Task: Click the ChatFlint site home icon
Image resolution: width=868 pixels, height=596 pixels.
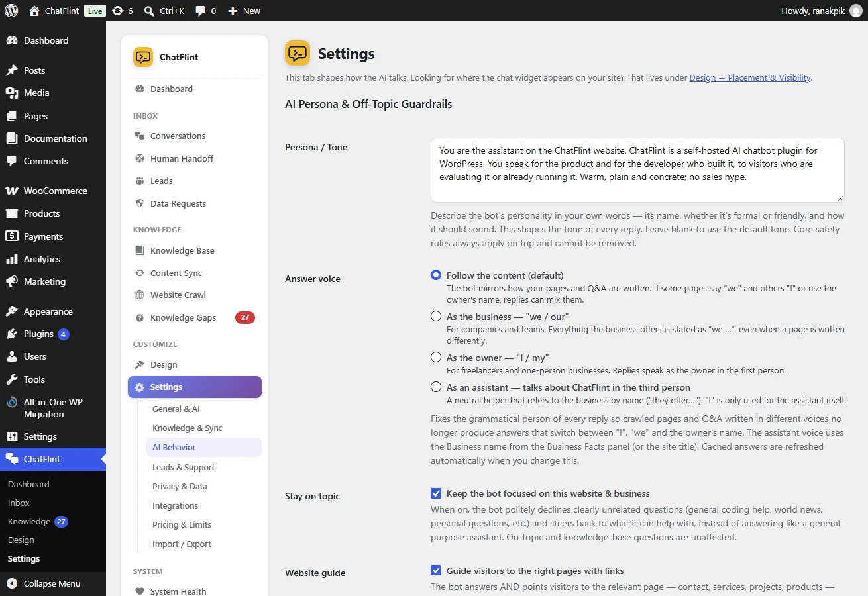Action: tap(34, 11)
